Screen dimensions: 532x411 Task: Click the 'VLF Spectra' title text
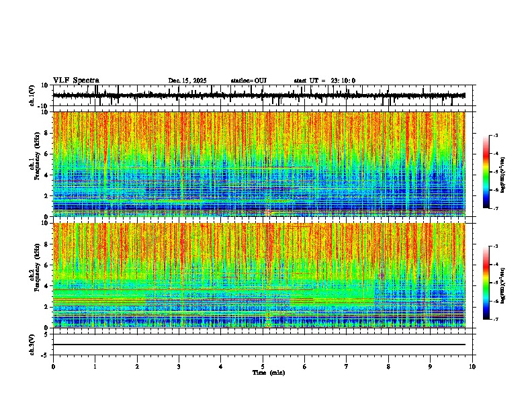pyautogui.click(x=76, y=81)
